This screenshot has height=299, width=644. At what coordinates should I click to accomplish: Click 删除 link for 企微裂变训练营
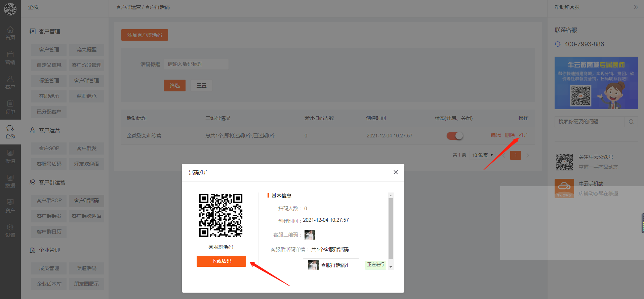click(x=510, y=135)
